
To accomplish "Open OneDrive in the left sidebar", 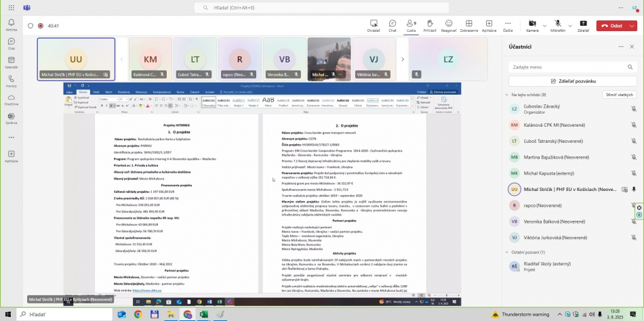I will [x=11, y=100].
